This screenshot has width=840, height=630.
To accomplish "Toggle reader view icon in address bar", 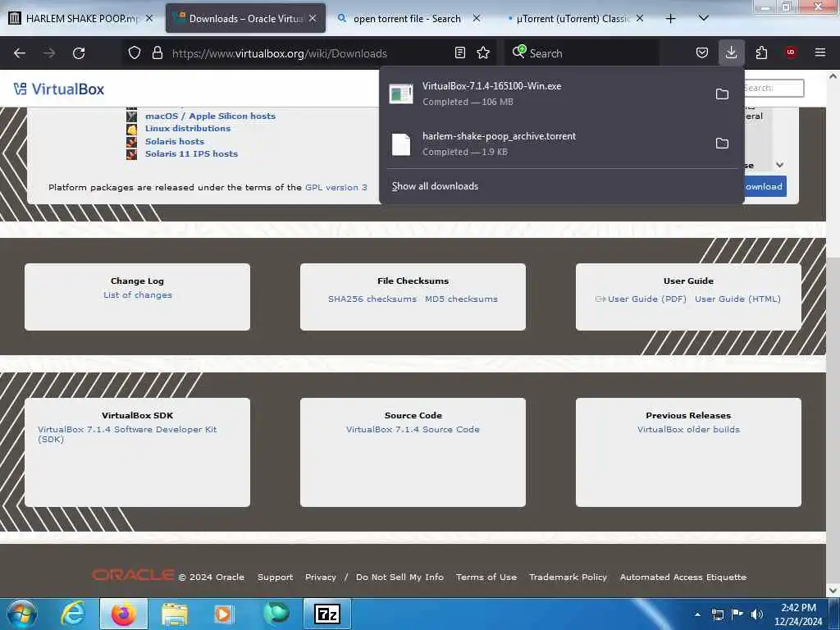I will [x=459, y=53].
